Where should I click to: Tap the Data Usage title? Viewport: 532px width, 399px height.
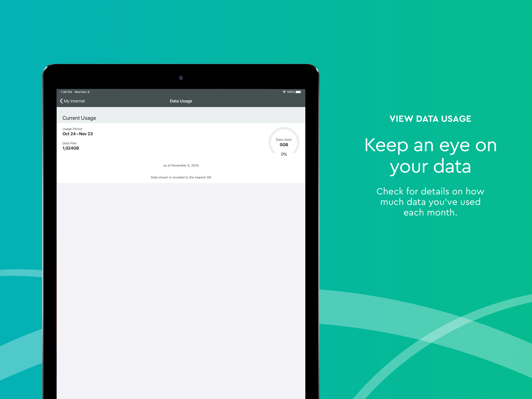181,101
